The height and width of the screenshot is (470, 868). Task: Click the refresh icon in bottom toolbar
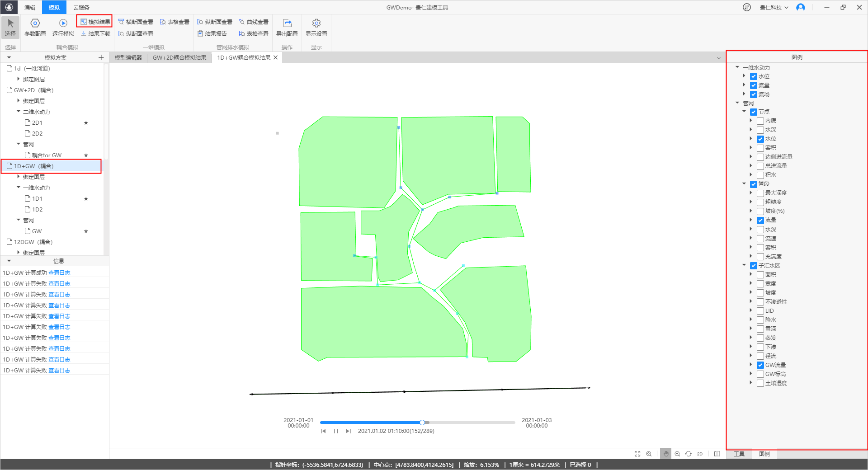pyautogui.click(x=688, y=454)
